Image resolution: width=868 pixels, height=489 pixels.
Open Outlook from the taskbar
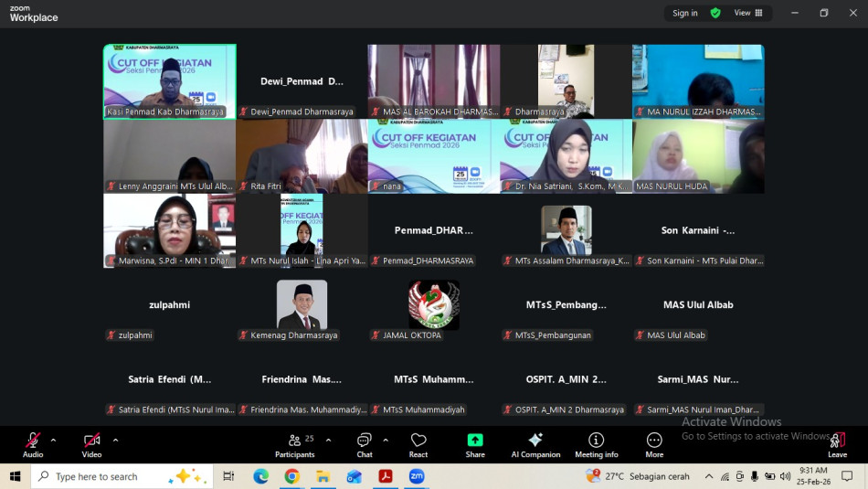(355, 476)
